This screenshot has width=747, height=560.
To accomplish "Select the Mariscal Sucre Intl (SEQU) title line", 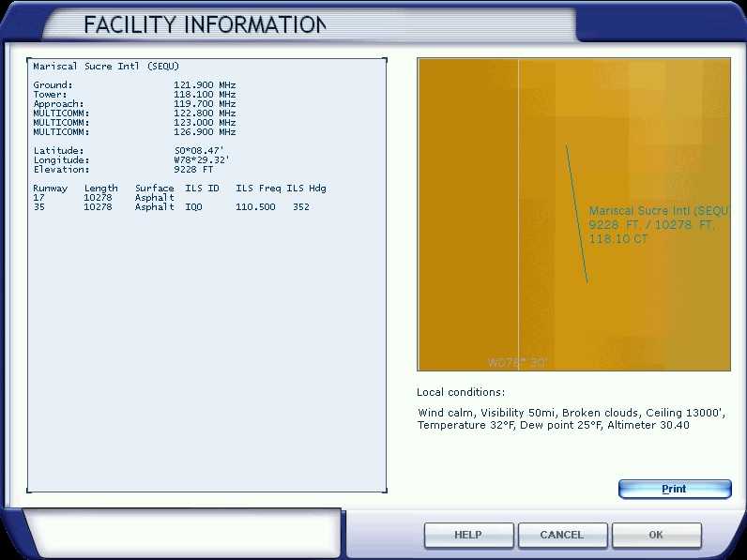I will point(106,67).
